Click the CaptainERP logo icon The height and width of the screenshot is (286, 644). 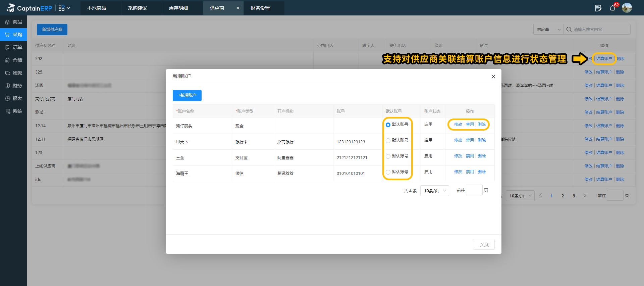(x=11, y=8)
